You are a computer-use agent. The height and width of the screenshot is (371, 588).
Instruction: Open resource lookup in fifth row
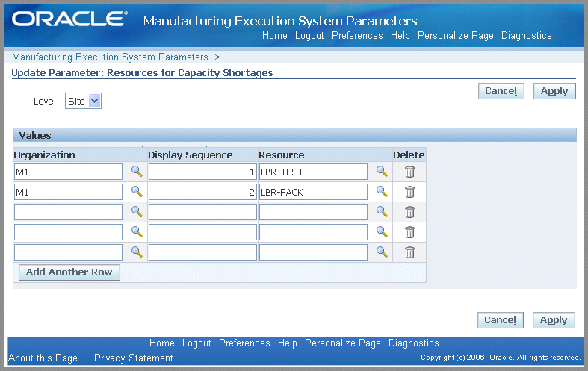[382, 252]
